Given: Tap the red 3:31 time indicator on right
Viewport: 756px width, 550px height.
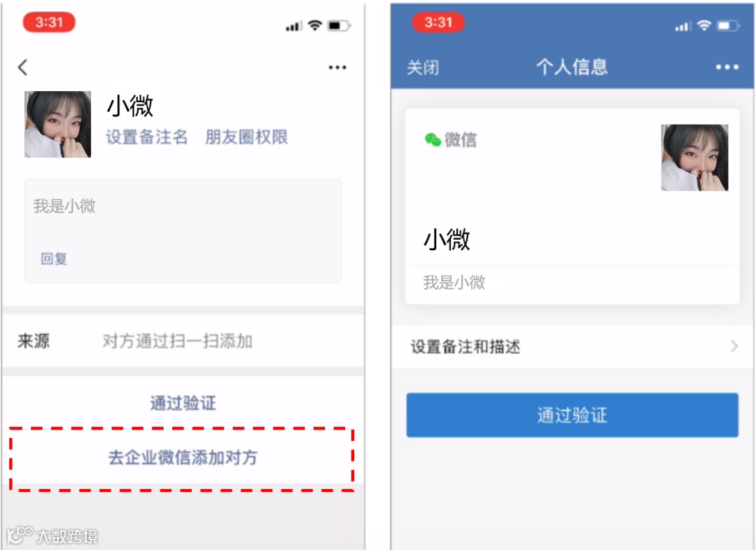Looking at the screenshot, I should [x=438, y=22].
